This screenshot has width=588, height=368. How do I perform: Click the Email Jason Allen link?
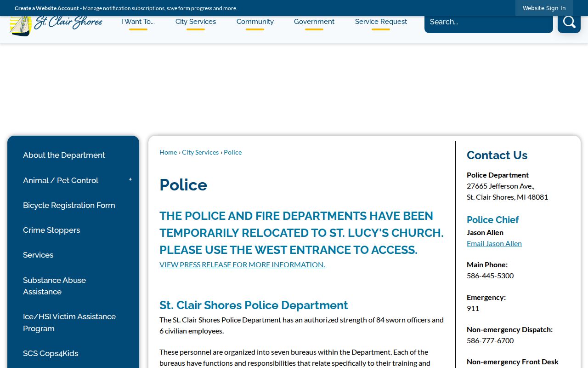[494, 243]
